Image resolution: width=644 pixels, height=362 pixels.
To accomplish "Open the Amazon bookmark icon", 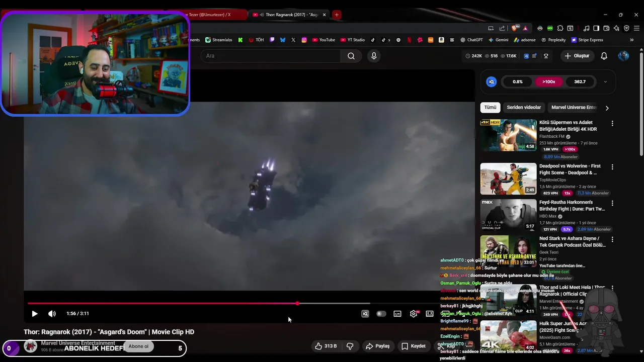I will click(x=441, y=40).
